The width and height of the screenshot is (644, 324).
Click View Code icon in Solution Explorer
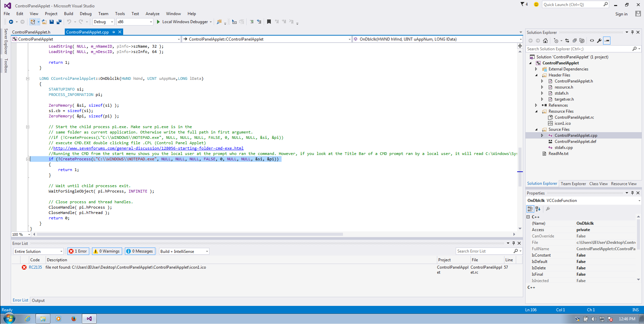(592, 41)
